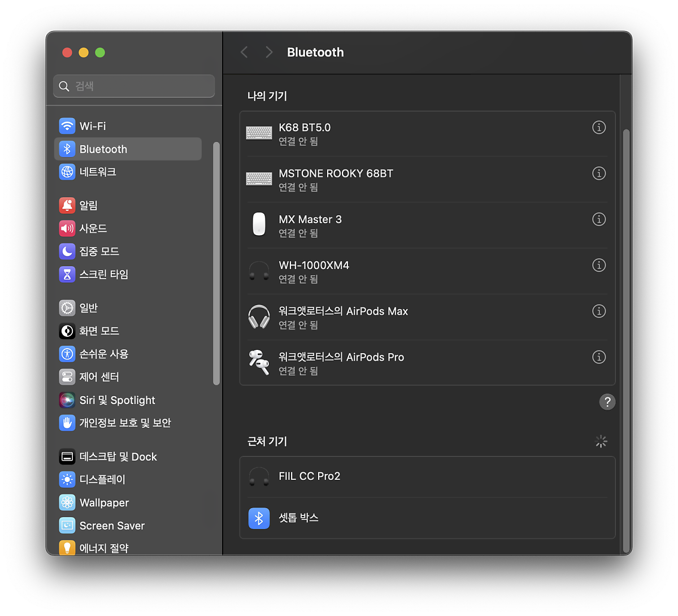
Task: Open 디스플레이 display settings
Action: click(128, 480)
